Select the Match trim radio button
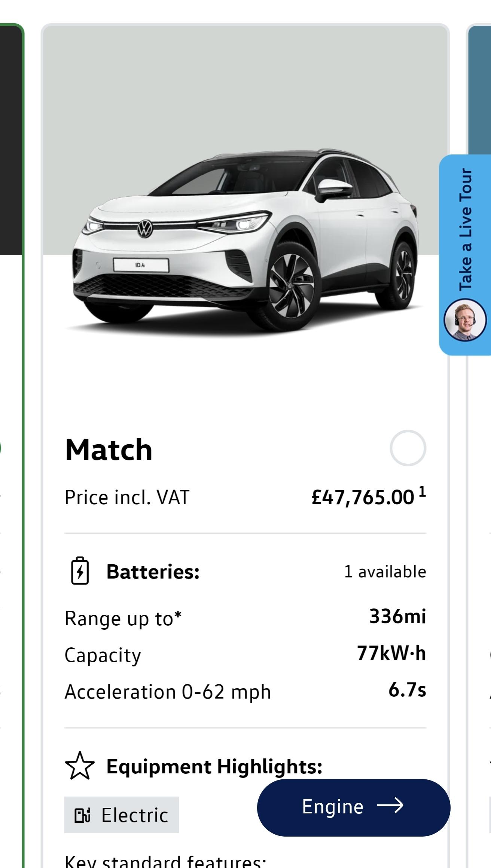The width and height of the screenshot is (491, 868). pyautogui.click(x=408, y=448)
